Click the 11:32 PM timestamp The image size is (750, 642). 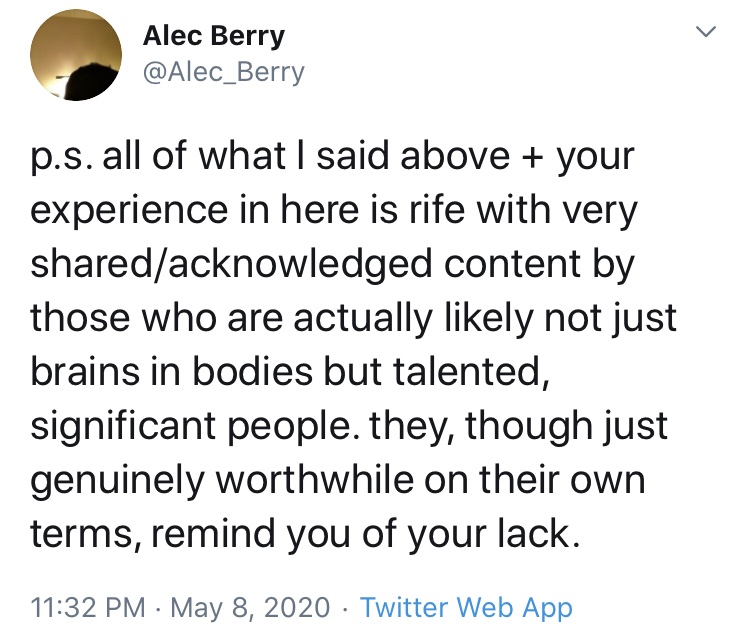(x=86, y=607)
